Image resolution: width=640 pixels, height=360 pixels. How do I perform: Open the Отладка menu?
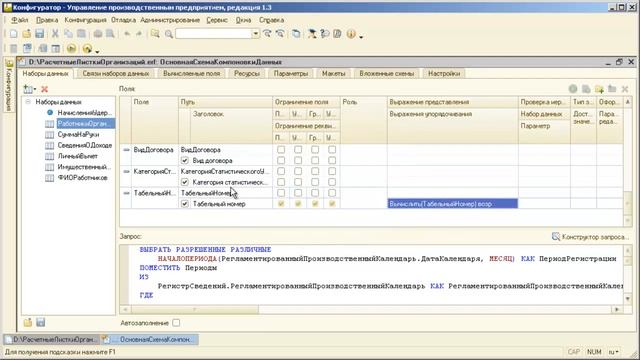click(123, 20)
